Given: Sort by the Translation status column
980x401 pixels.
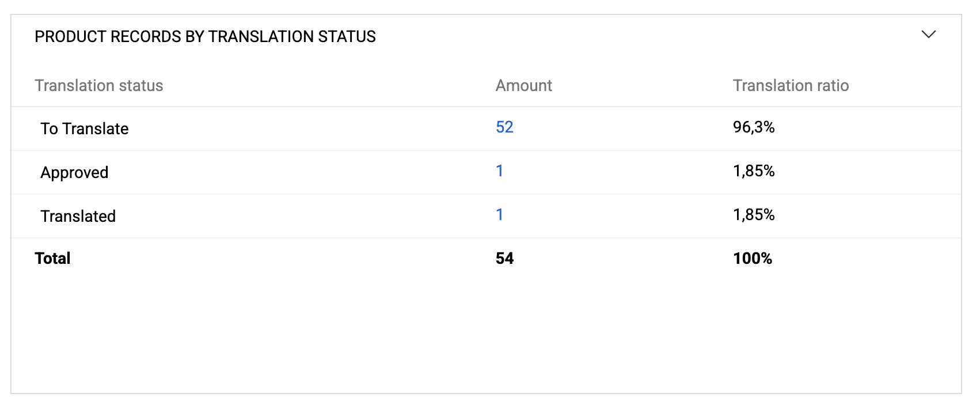Looking at the screenshot, I should tap(99, 85).
